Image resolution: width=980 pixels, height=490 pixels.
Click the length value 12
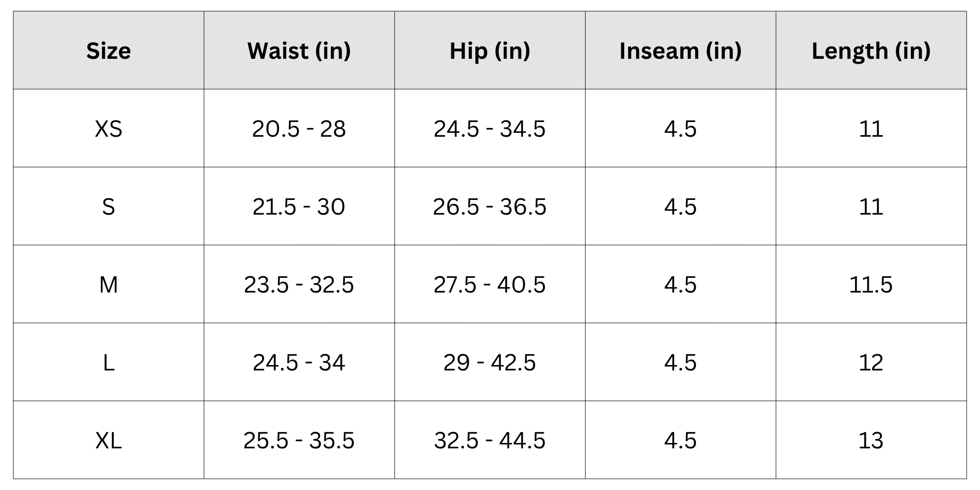tap(871, 363)
